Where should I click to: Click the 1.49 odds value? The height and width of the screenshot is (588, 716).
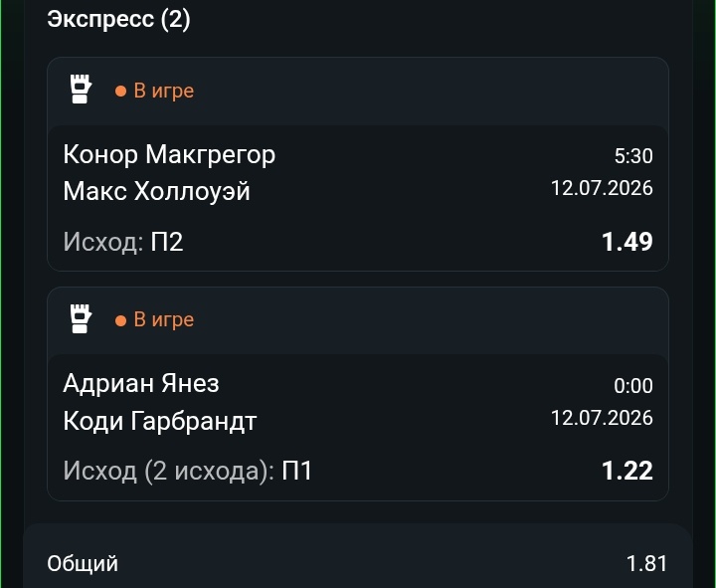point(626,242)
